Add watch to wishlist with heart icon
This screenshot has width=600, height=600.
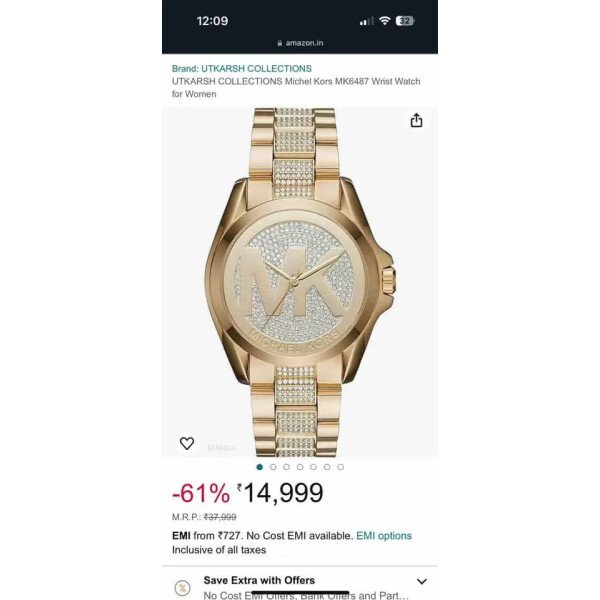coord(187,443)
